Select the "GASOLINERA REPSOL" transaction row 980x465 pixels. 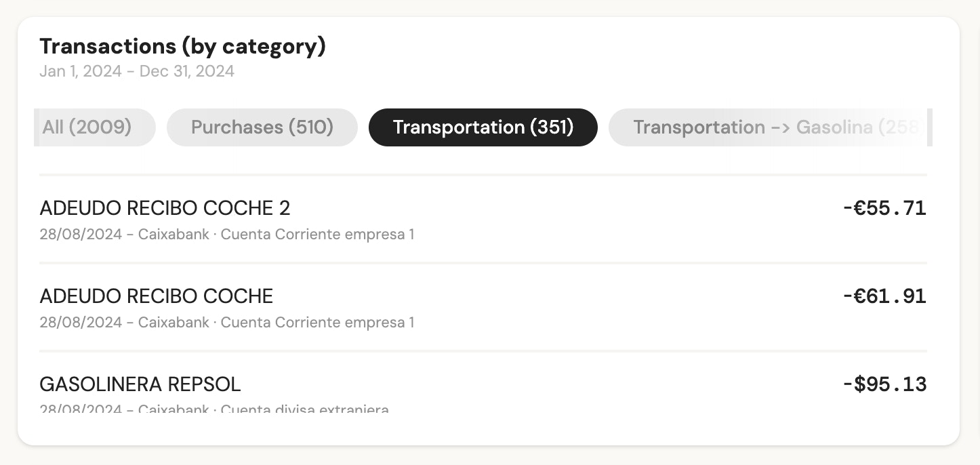pos(140,384)
